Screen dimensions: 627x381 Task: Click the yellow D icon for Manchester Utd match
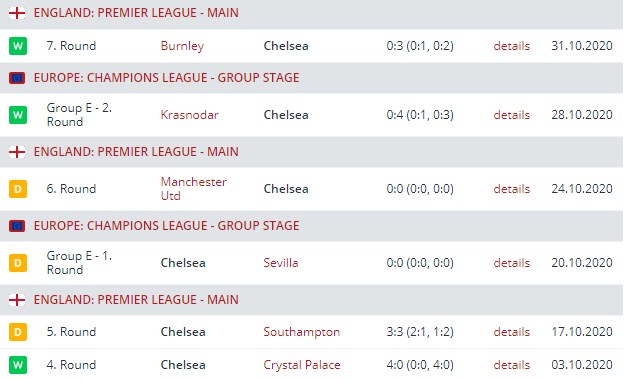click(x=18, y=189)
